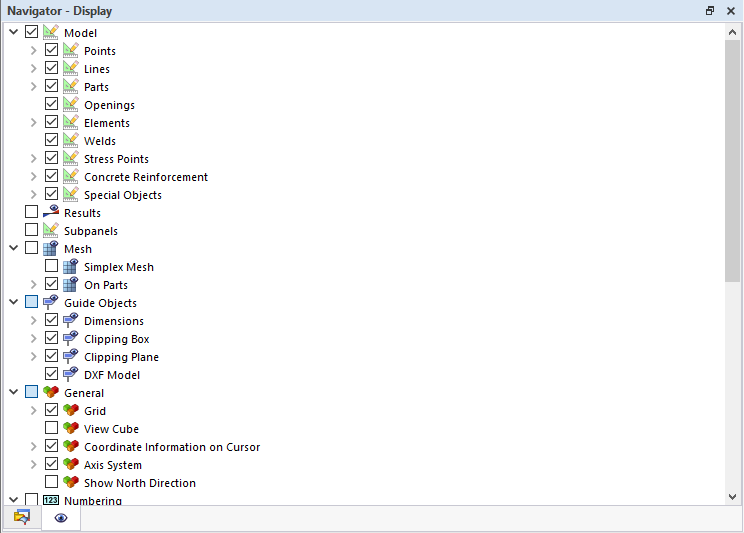Toggle the Guide Objects tri-state checkbox
The width and height of the screenshot is (744, 533).
31,302
